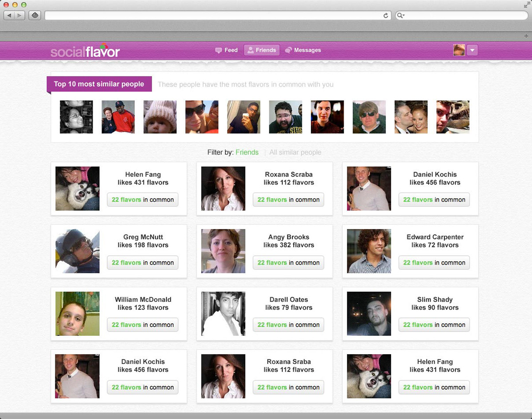532x419 pixels.
Task: Click the browser address bar
Action: tap(218, 16)
